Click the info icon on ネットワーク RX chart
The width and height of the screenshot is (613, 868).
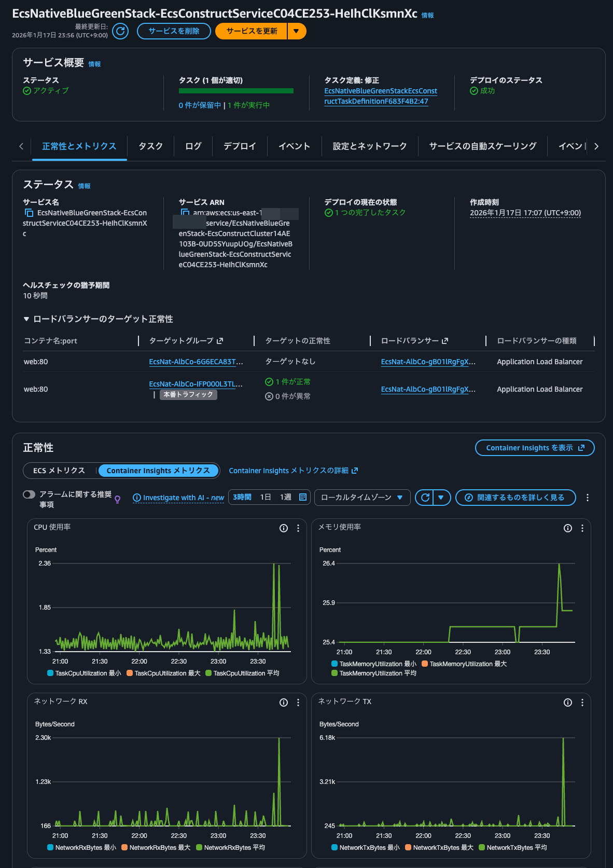coord(284,702)
